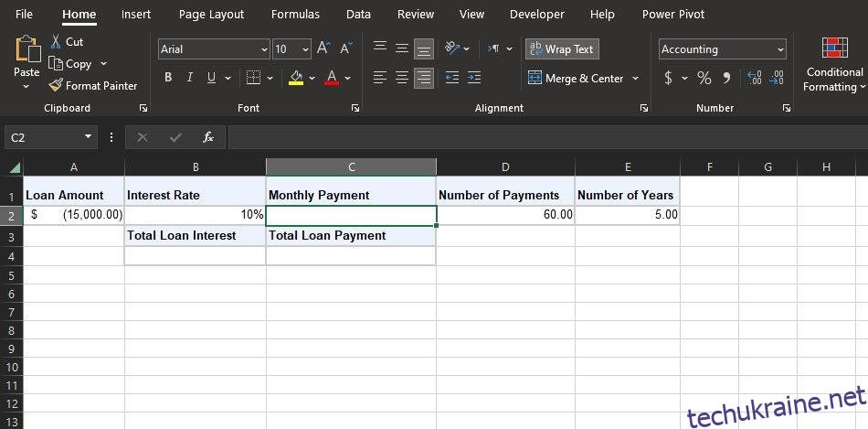Click in the formula bar input
Image resolution: width=868 pixels, height=429 pixels.
pos(547,137)
